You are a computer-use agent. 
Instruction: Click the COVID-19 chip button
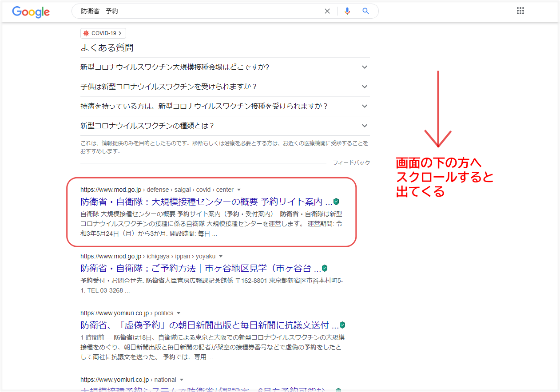103,33
